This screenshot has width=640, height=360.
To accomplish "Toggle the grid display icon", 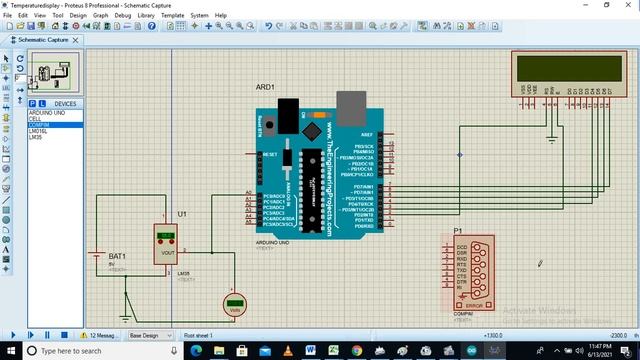I will point(180,26).
